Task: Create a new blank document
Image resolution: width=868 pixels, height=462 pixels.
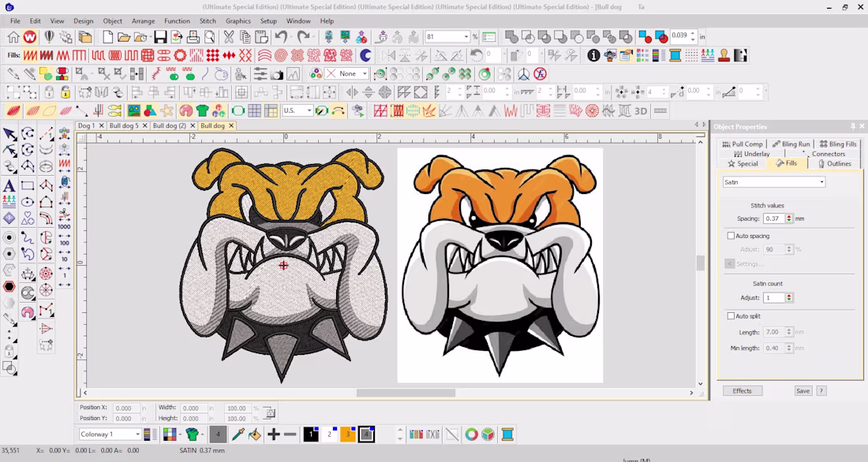Action: tap(107, 37)
